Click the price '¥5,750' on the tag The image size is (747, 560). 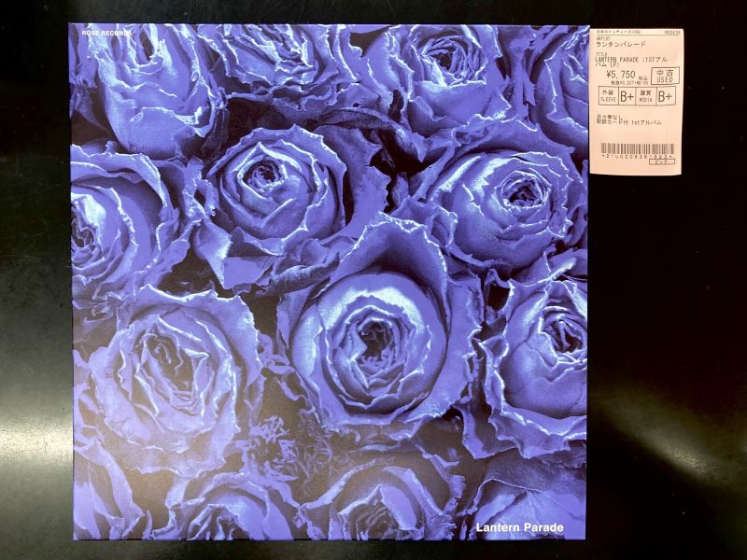coord(621,75)
